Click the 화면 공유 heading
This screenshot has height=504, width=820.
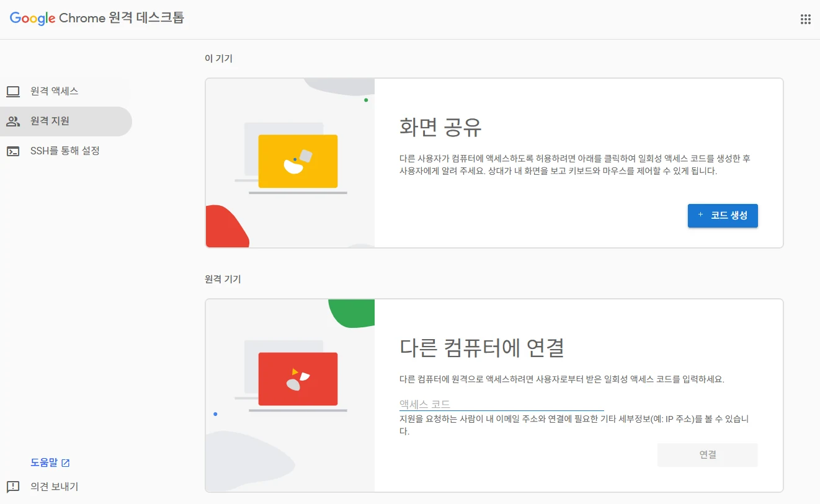pos(441,128)
